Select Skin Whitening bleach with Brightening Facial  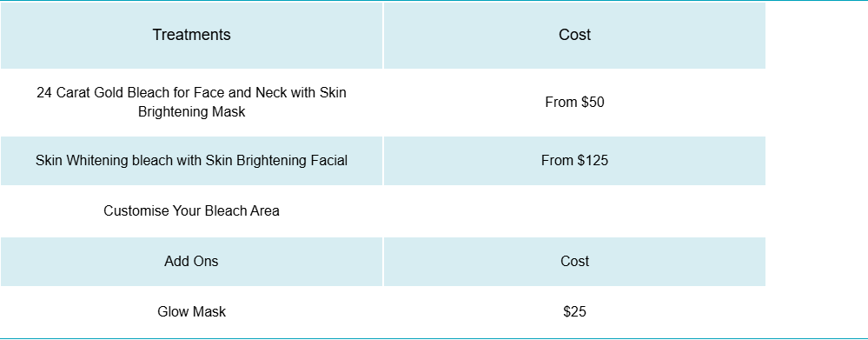[x=191, y=161]
